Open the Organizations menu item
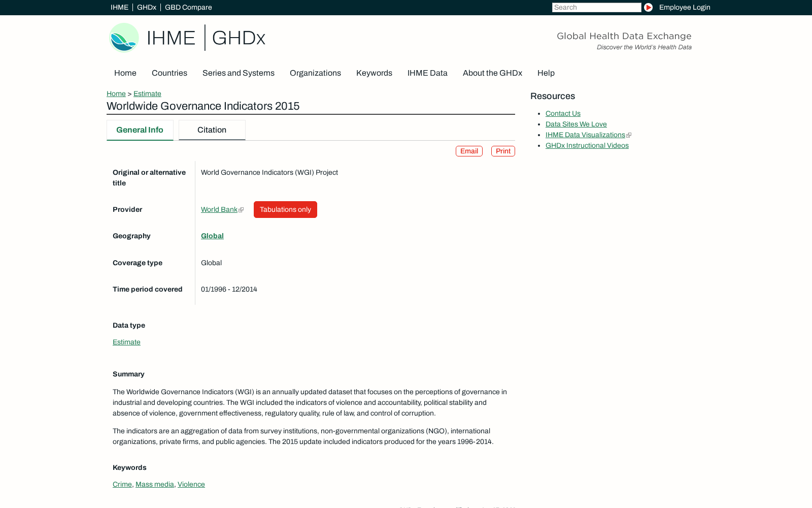This screenshot has width=812, height=508. pyautogui.click(x=315, y=73)
